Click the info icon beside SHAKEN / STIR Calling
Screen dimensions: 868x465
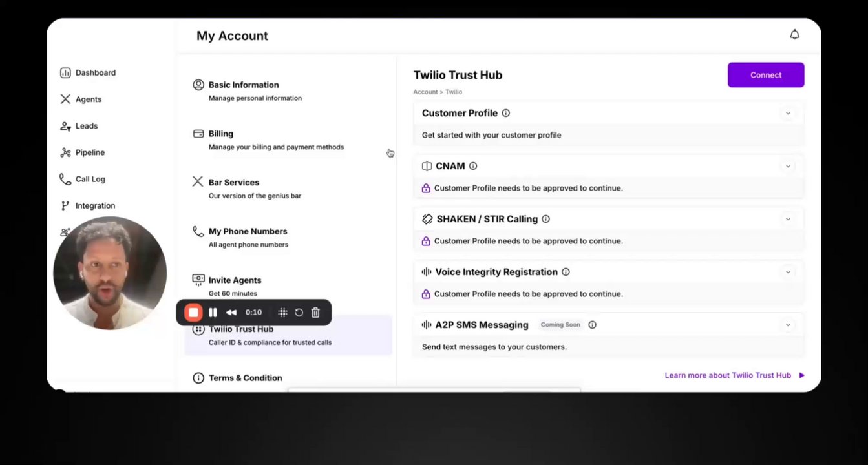pos(545,219)
